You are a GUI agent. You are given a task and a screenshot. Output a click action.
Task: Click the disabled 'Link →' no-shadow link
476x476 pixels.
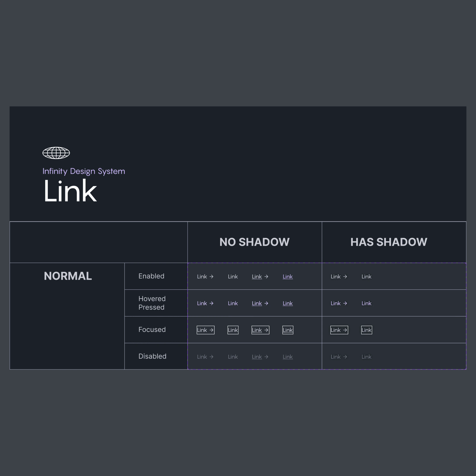pyautogui.click(x=205, y=357)
